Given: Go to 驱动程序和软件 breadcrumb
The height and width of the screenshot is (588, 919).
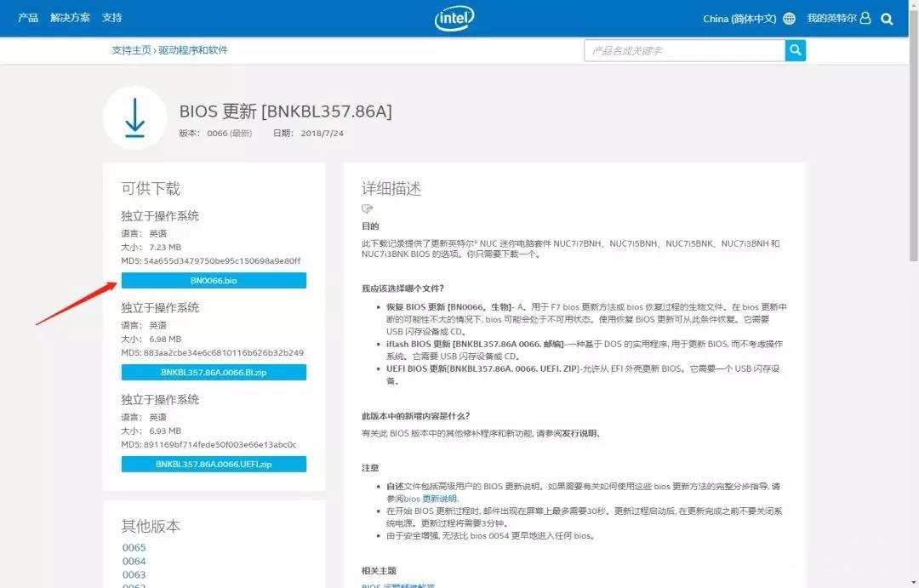Looking at the screenshot, I should [x=193, y=50].
